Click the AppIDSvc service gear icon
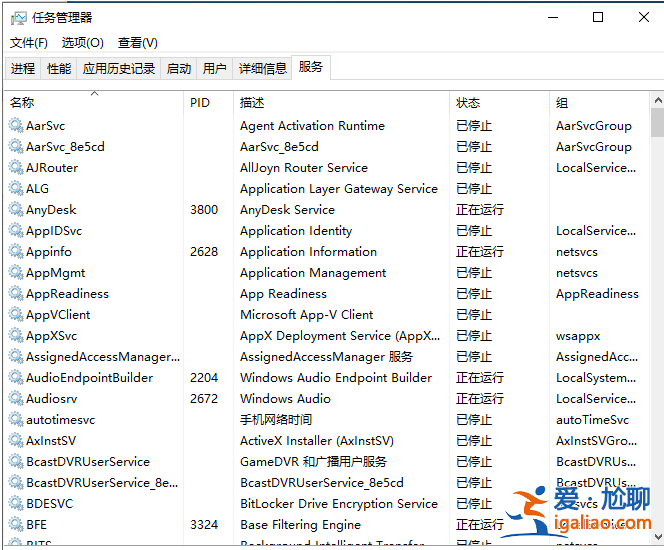This screenshot has width=664, height=550. (16, 230)
